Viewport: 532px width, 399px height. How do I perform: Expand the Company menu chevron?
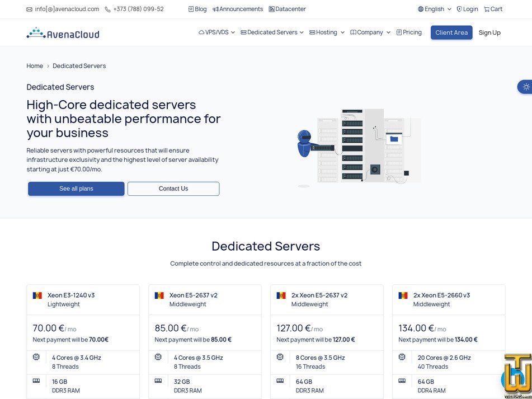tap(388, 32)
